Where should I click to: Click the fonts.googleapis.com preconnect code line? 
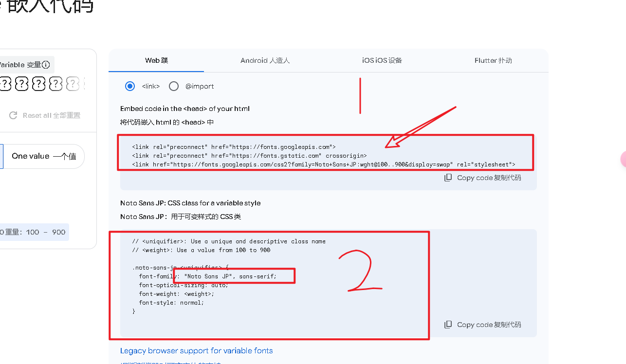click(x=234, y=146)
